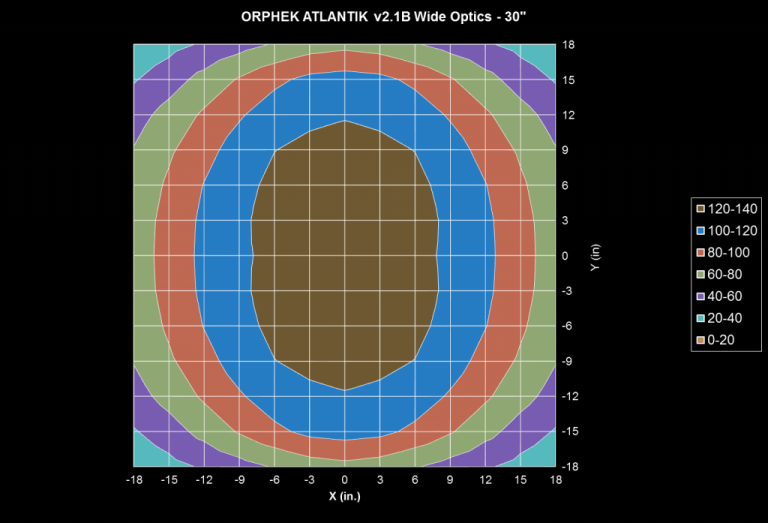The image size is (768, 523).
Task: Click the X (in.) axis title
Action: [344, 496]
